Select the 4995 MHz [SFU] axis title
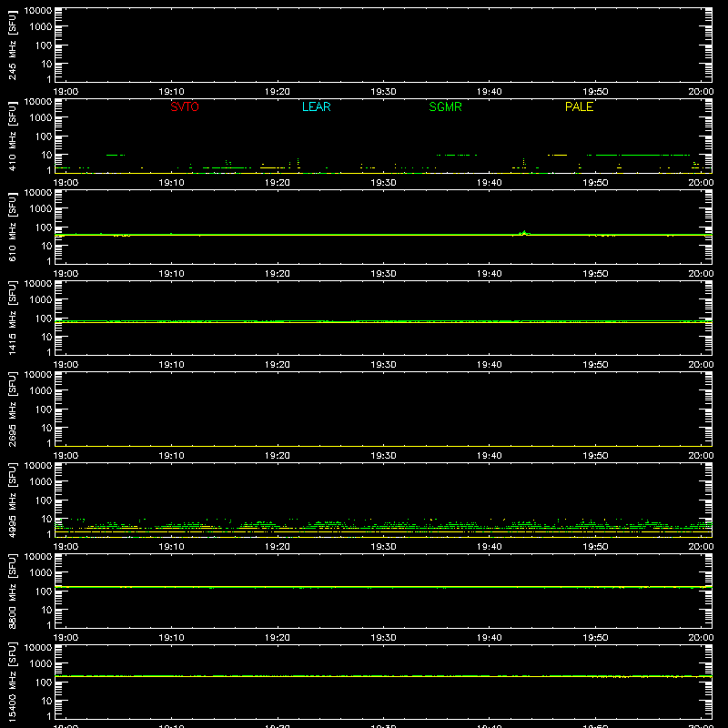 13,500
